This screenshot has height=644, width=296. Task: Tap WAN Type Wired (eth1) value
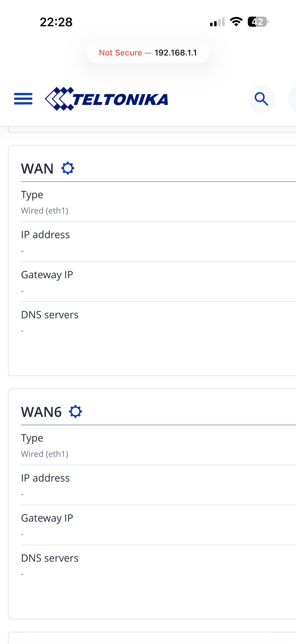[45, 211]
